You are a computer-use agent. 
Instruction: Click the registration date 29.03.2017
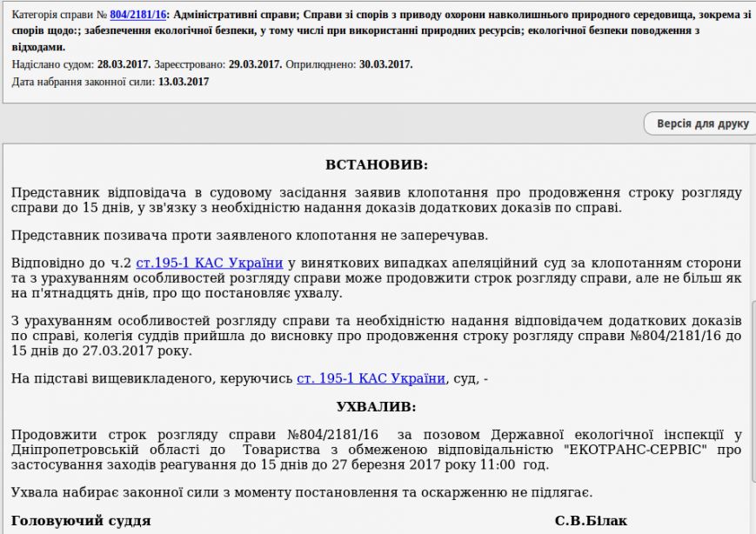point(255,64)
